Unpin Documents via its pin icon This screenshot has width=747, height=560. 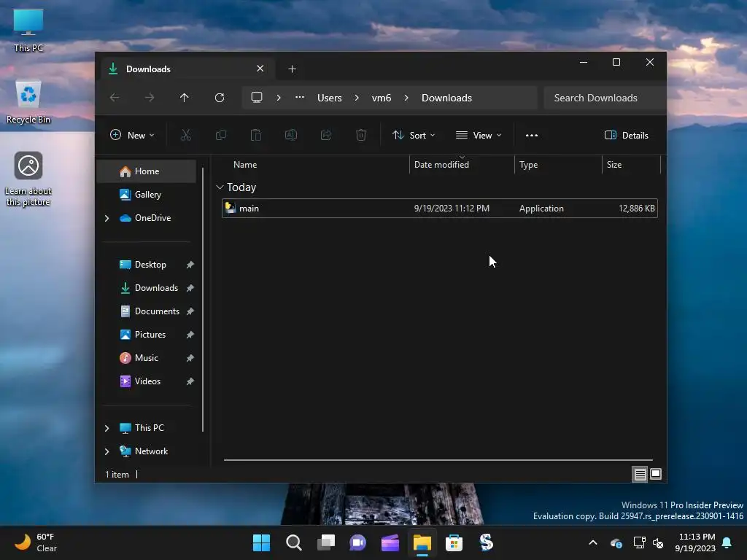(190, 311)
